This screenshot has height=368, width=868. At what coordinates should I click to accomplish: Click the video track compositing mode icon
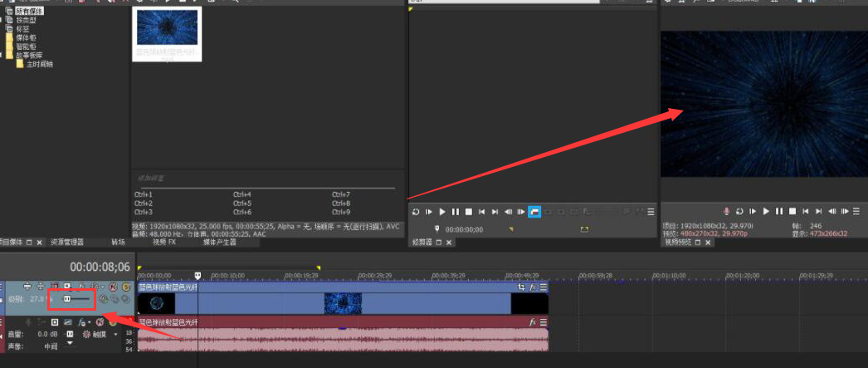click(x=103, y=299)
